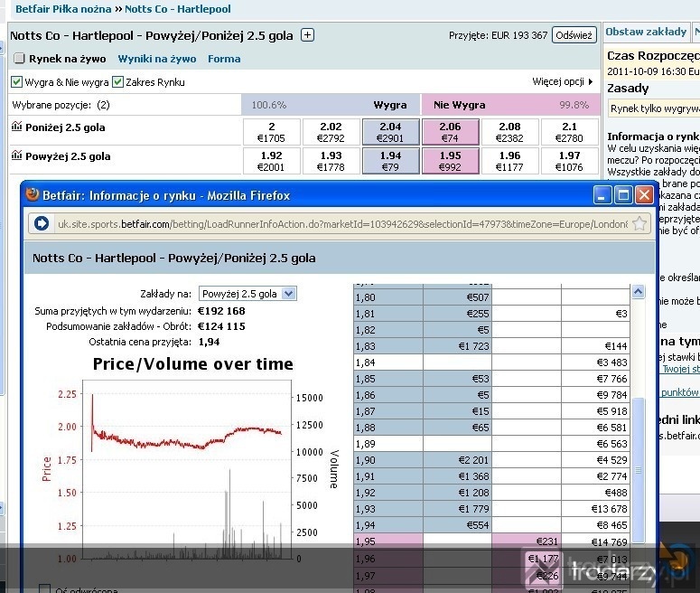
Task: Click the €2 201 cell in row 1,90
Action: (457, 460)
